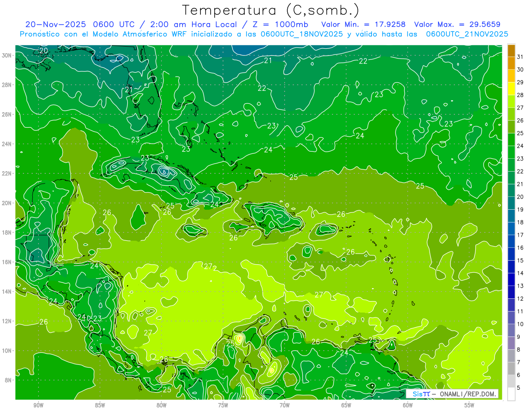Click the purple swatch between 9 and 10

[511, 330]
